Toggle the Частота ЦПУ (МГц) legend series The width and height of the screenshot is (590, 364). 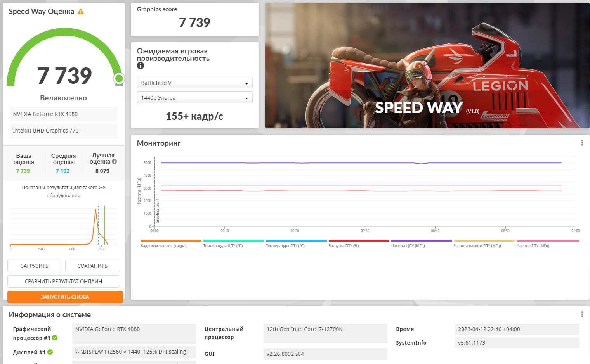pos(422,244)
